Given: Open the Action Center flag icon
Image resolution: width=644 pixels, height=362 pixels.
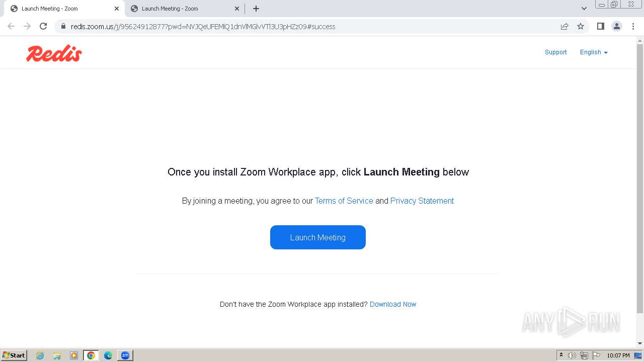Looking at the screenshot, I should click(596, 355).
